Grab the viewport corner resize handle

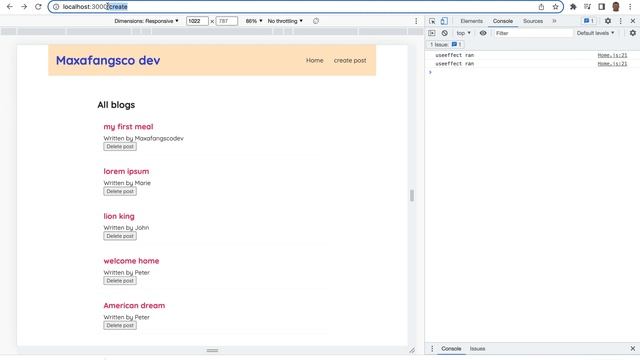click(412, 350)
